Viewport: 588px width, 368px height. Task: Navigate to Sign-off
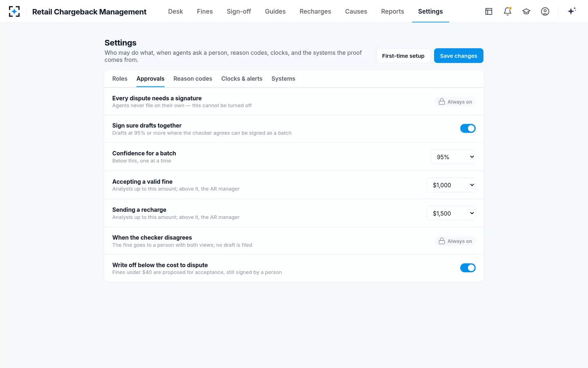coord(239,11)
